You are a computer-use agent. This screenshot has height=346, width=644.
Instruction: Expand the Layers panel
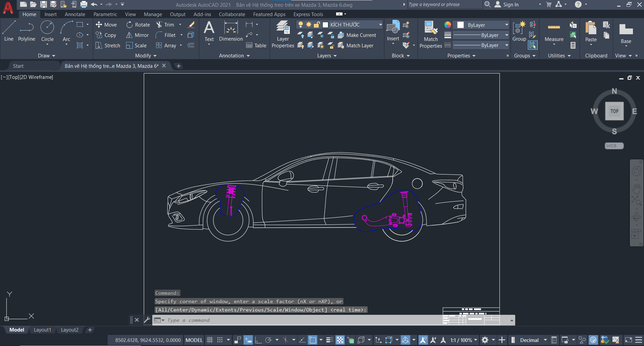[327, 56]
